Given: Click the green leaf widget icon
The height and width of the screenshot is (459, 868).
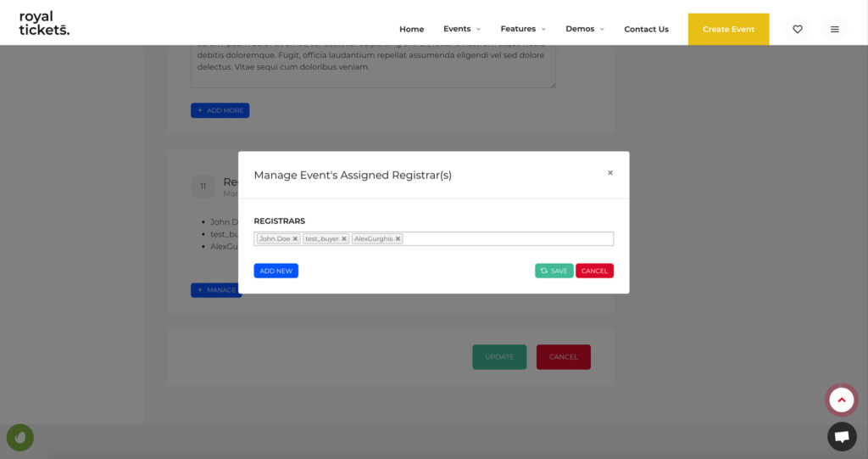Looking at the screenshot, I should (x=20, y=438).
